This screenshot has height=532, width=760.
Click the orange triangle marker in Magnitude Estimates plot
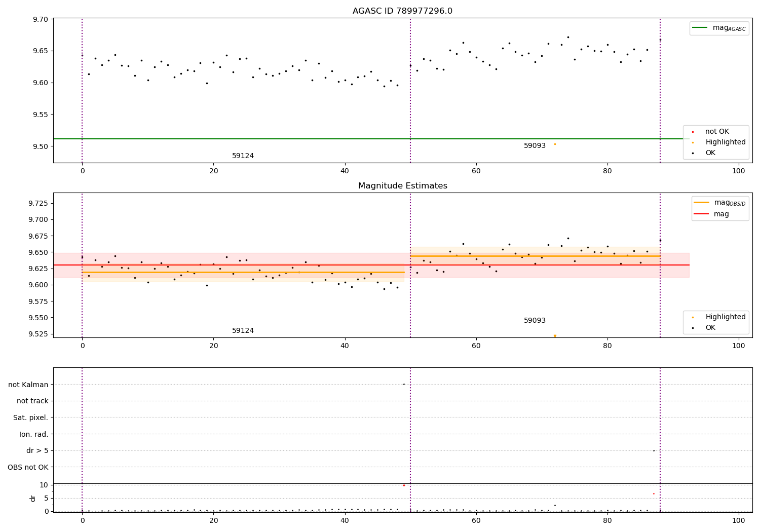click(555, 336)
